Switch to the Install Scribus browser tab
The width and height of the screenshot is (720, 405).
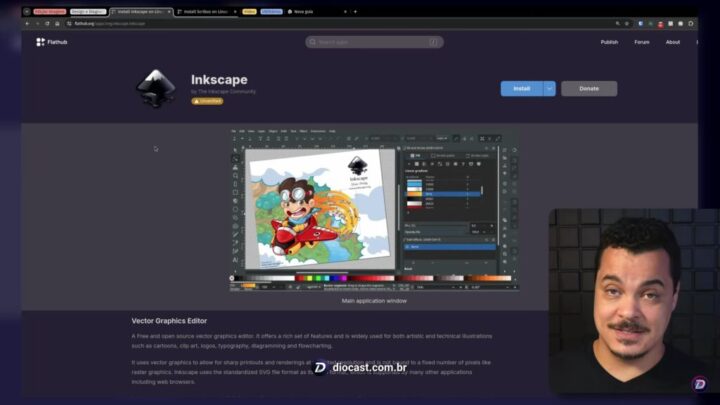click(x=205, y=11)
